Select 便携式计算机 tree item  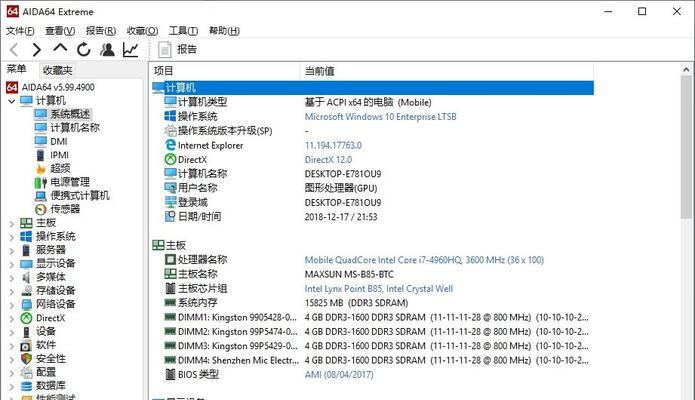(x=79, y=196)
